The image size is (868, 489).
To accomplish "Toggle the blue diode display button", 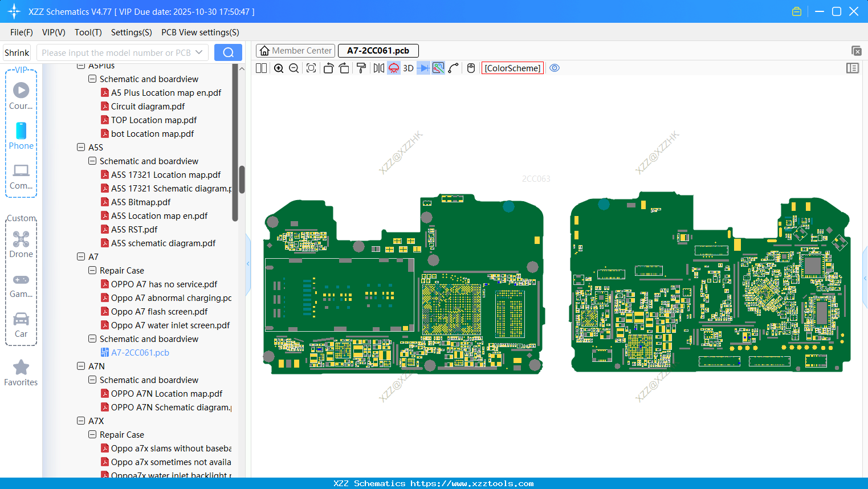I will click(x=423, y=68).
